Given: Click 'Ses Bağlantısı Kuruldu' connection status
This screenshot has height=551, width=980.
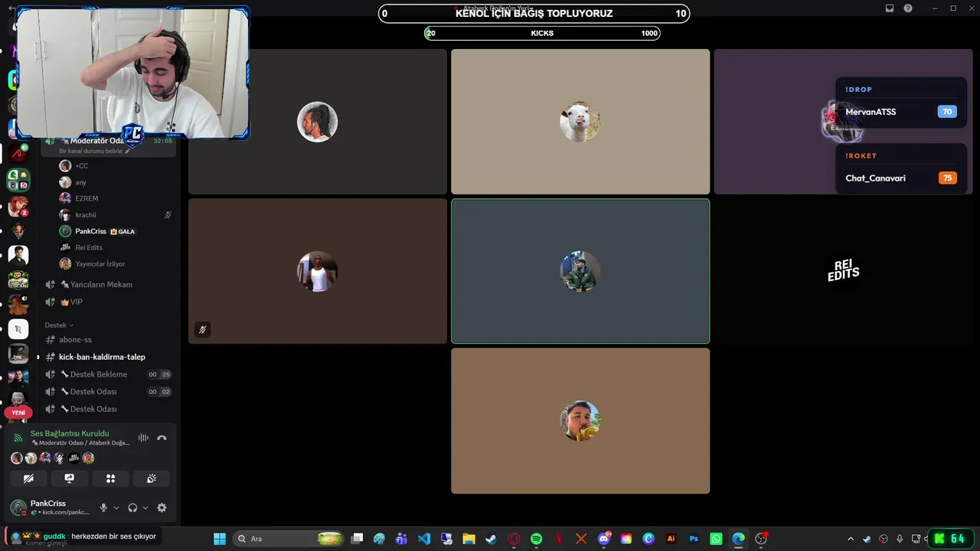Looking at the screenshot, I should point(70,433).
